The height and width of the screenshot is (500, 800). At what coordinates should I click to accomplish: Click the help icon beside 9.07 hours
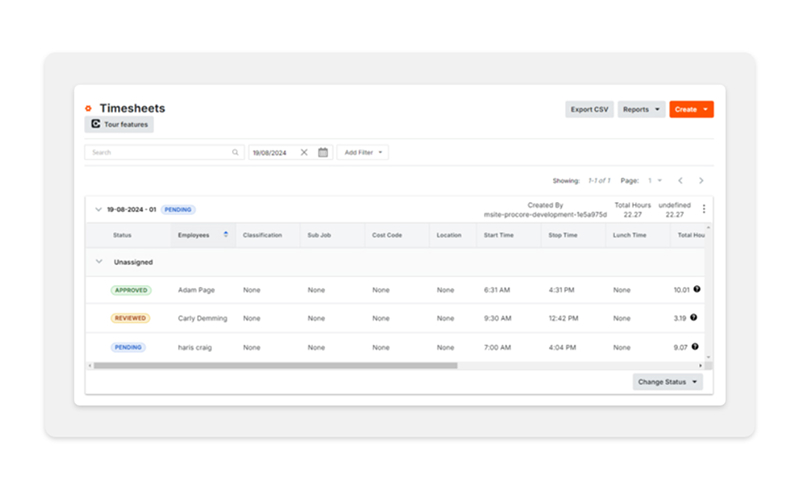pyautogui.click(x=696, y=347)
